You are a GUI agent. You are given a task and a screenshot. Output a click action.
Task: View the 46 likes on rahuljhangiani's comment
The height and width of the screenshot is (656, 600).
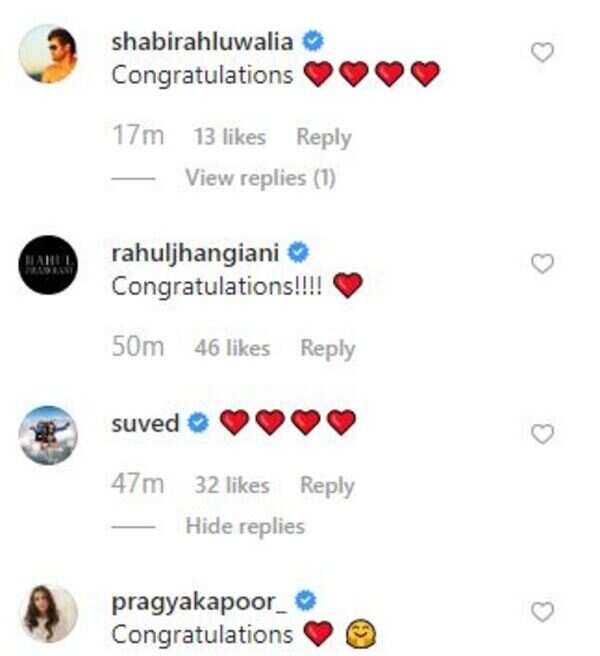point(232,348)
